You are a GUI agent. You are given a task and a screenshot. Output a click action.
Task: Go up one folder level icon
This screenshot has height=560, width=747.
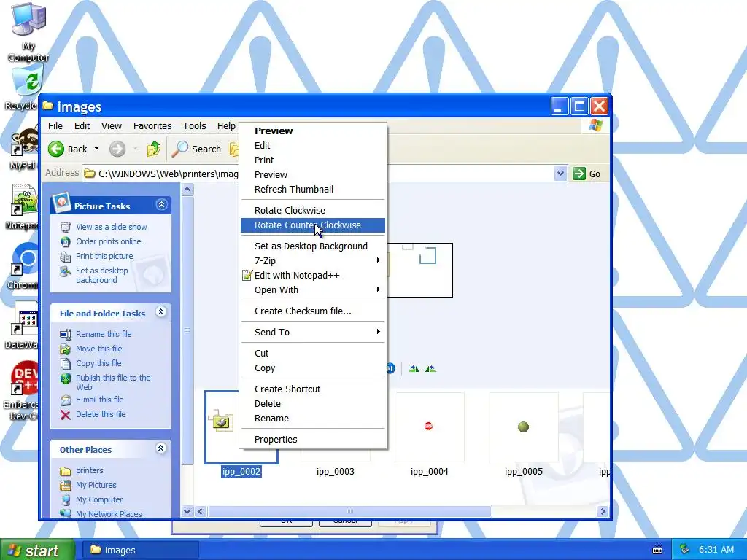(x=154, y=149)
